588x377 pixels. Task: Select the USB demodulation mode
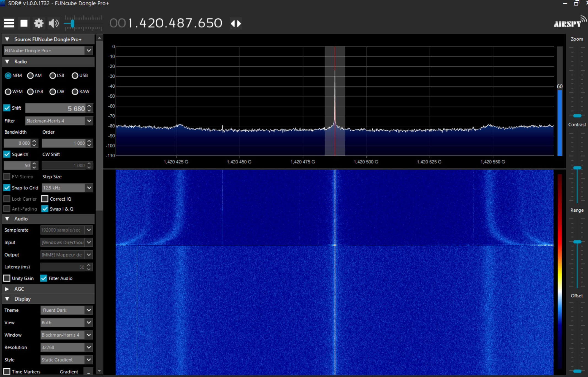[75, 76]
